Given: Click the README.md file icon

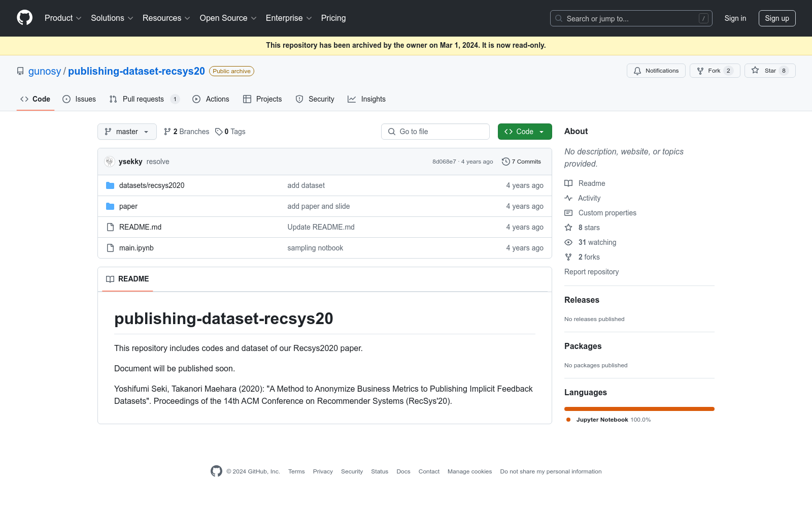Looking at the screenshot, I should click(x=110, y=227).
